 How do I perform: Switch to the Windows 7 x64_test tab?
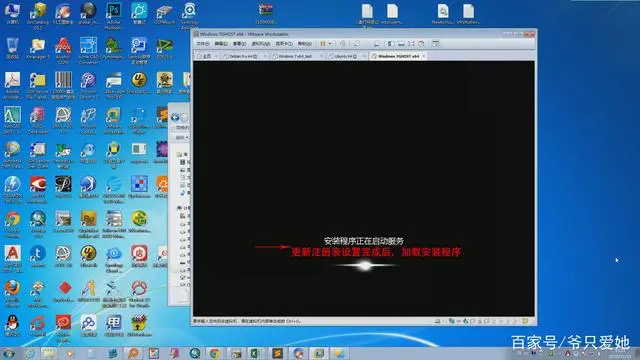coord(295,56)
